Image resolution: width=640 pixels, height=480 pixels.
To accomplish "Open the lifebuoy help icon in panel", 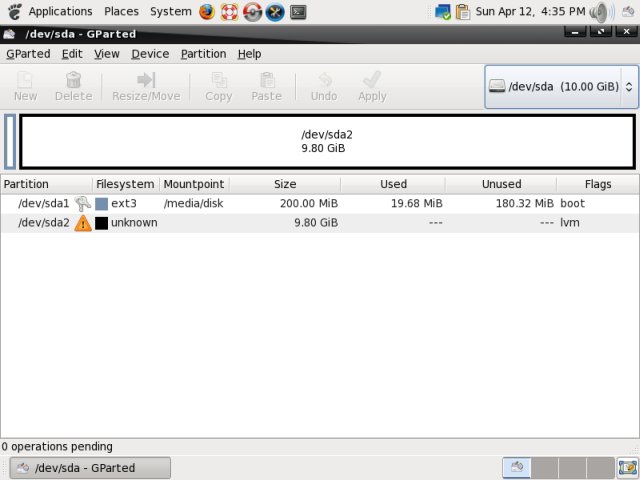I will (229, 12).
